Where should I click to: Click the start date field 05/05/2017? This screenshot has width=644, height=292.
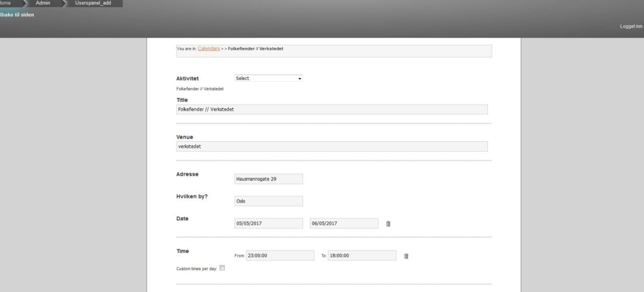click(x=268, y=223)
